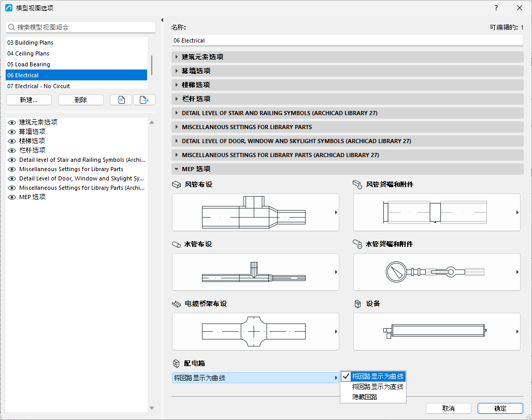Click the 新建... button
Image resolution: width=532 pixels, height=420 pixels.
coord(29,100)
